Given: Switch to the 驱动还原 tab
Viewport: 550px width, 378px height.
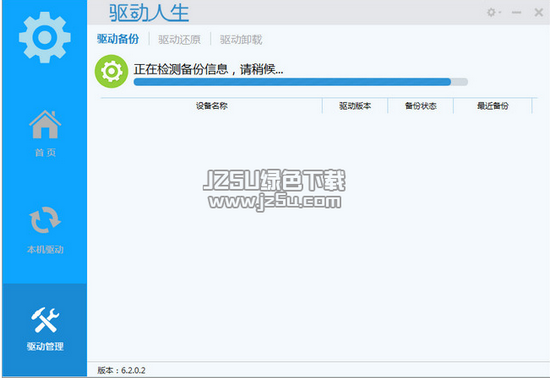Looking at the screenshot, I should [x=179, y=39].
